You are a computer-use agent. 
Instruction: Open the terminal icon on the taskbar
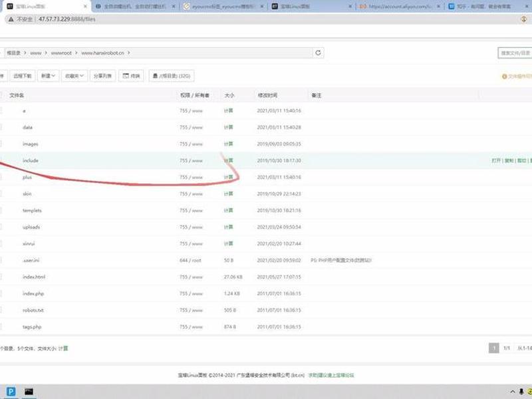click(x=29, y=392)
